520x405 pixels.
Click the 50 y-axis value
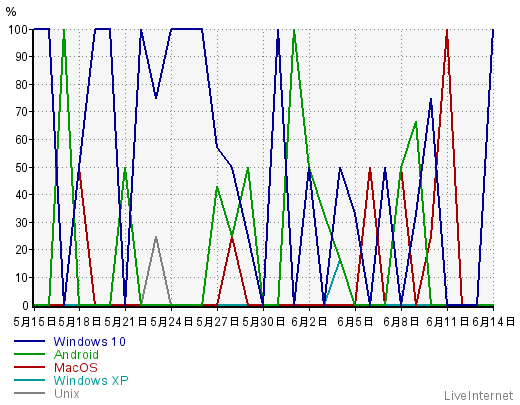click(x=21, y=168)
